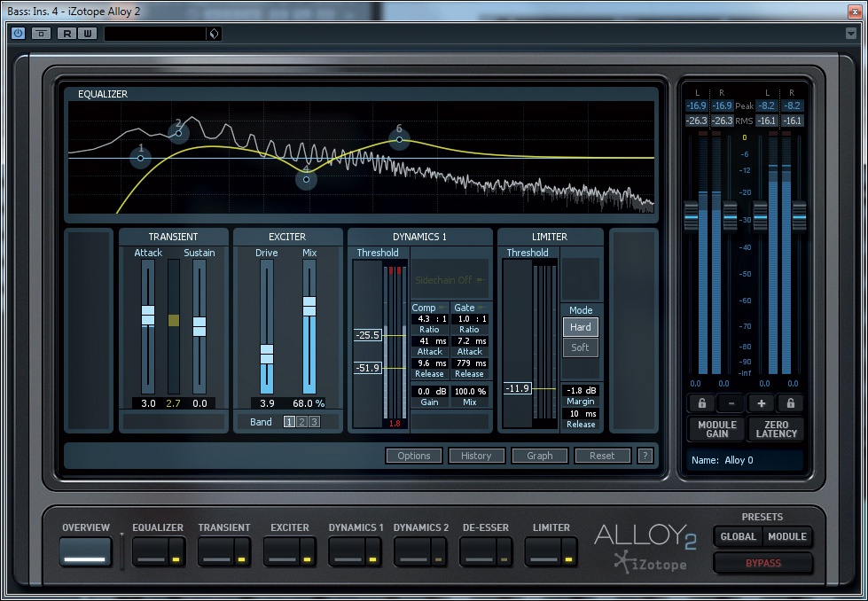Open Module presets

click(x=787, y=536)
